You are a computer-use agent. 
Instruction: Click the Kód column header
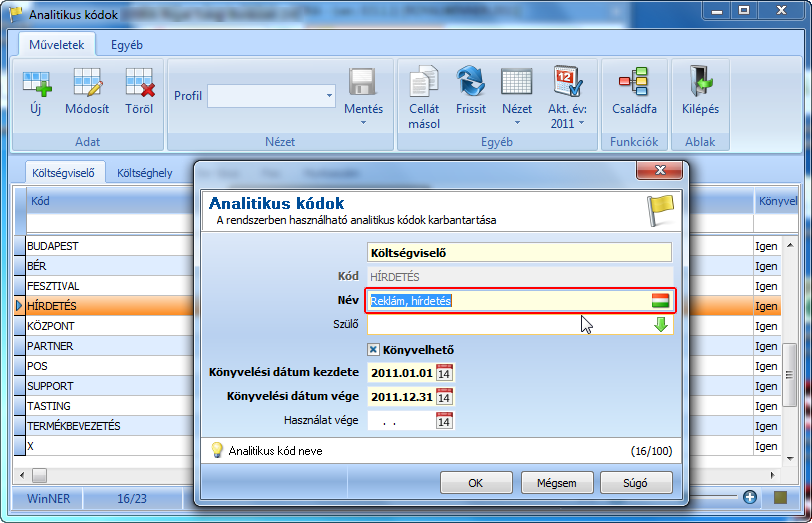pyautogui.click(x=110, y=201)
